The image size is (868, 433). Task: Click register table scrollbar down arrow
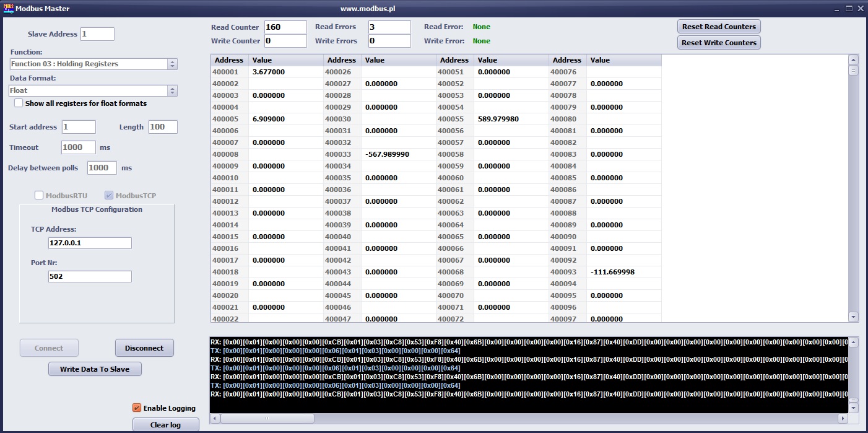pos(853,317)
